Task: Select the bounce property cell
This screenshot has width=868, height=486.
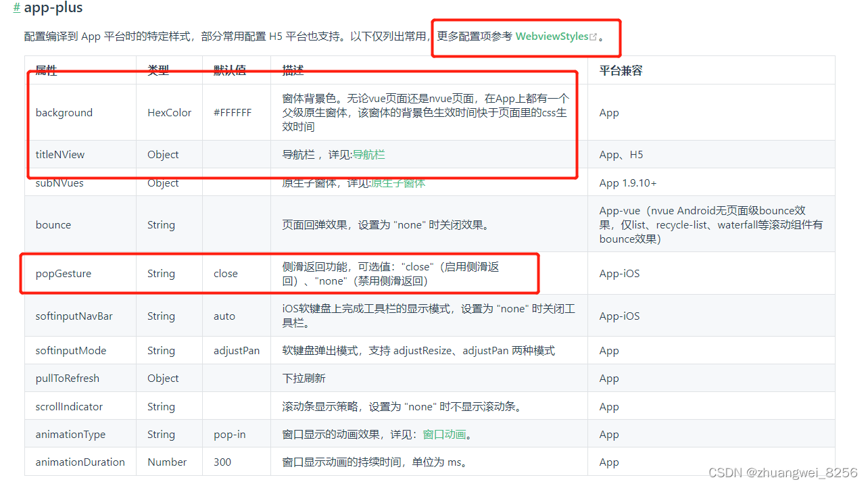Action: click(x=53, y=224)
